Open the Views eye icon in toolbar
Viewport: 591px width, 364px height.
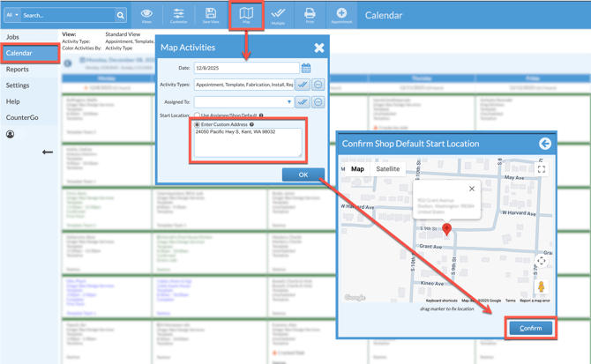[146, 15]
